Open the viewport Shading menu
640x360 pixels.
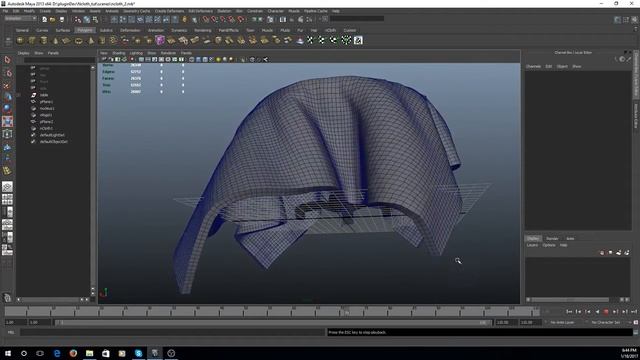pos(118,53)
